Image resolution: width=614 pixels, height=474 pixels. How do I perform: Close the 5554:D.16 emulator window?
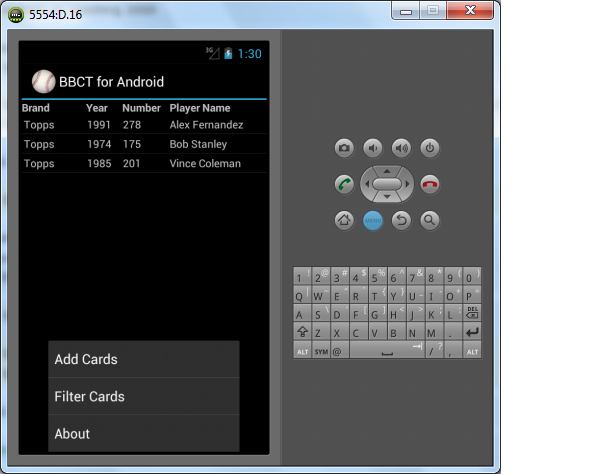coord(470,11)
